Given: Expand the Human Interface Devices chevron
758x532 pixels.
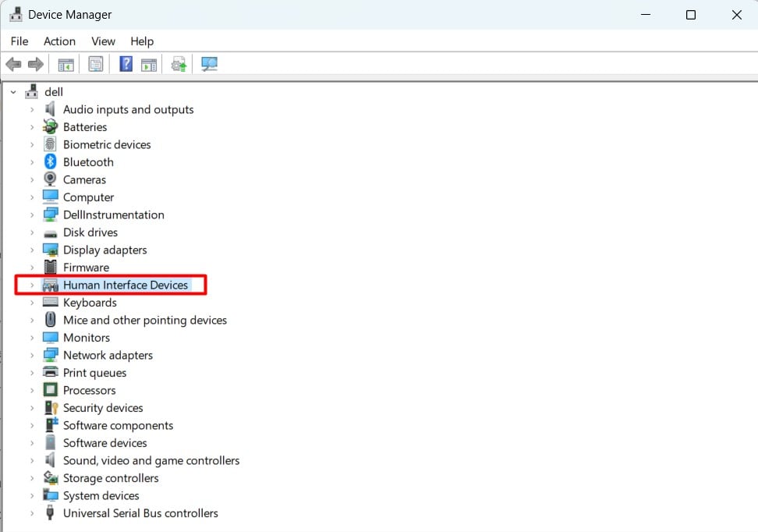Looking at the screenshot, I should coord(32,286).
